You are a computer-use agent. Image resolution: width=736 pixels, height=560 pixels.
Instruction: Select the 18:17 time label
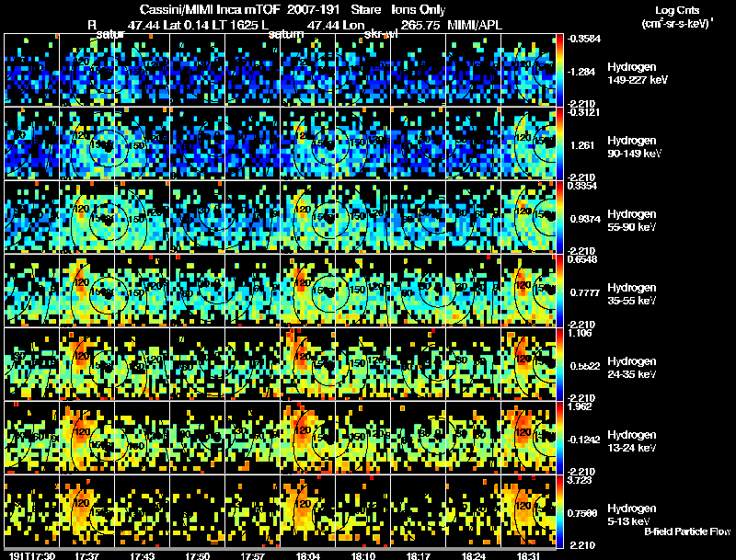(419, 555)
